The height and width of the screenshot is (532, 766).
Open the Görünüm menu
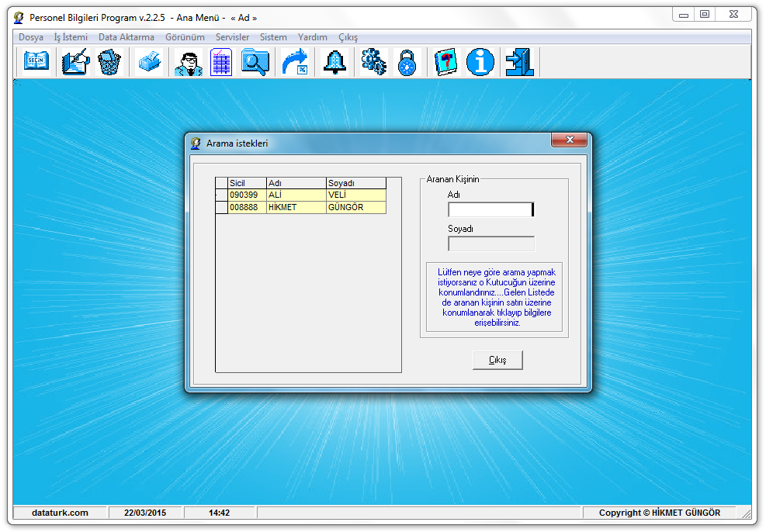pos(185,37)
